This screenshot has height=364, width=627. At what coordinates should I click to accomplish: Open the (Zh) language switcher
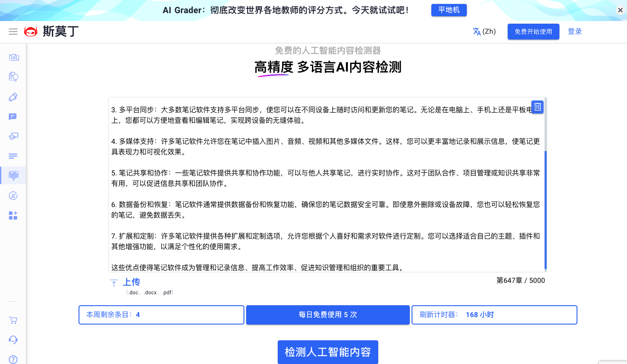click(x=484, y=31)
